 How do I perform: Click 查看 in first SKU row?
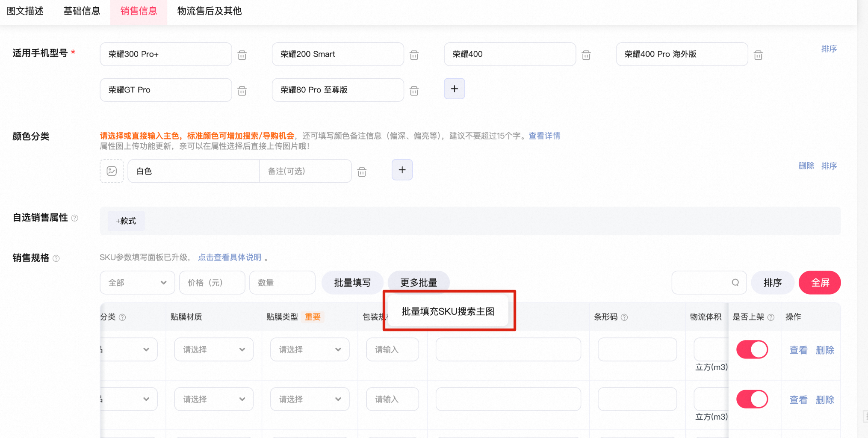(798, 350)
